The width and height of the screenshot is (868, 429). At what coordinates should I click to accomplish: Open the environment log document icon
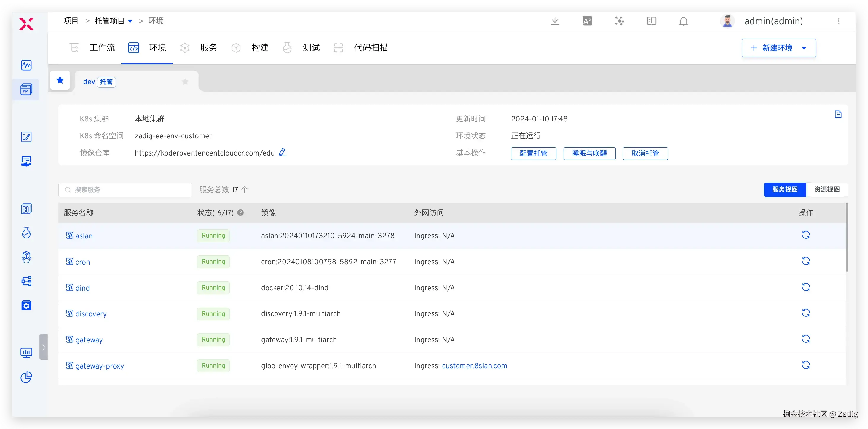pyautogui.click(x=838, y=114)
